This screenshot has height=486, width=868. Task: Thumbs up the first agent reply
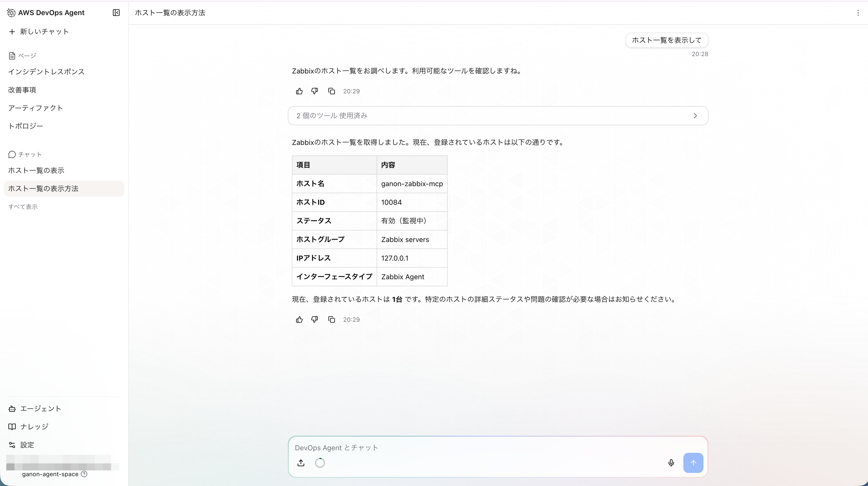coord(299,91)
